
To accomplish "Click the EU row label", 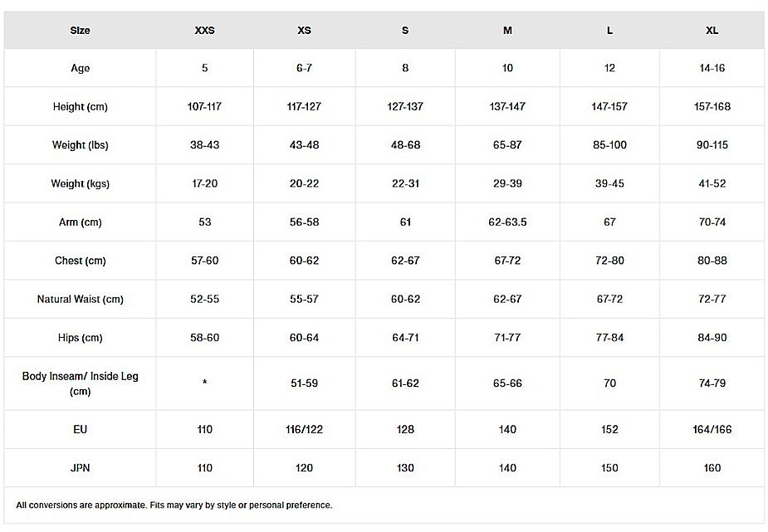I will pos(80,429).
